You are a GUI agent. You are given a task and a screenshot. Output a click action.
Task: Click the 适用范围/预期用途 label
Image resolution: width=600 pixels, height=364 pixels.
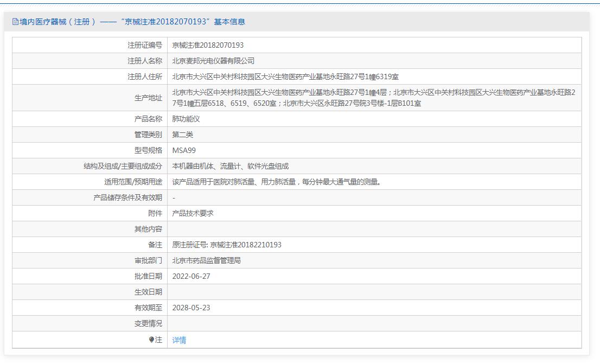click(x=133, y=182)
